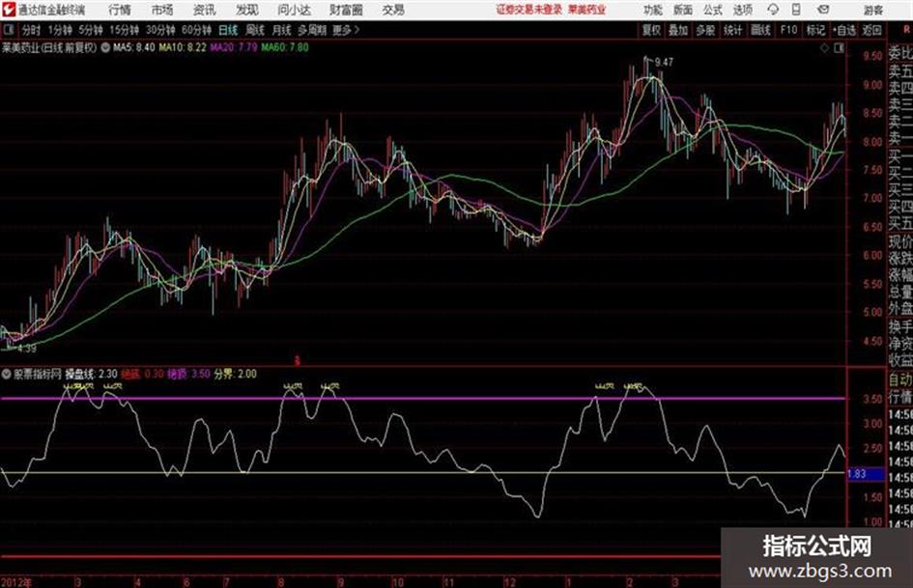Open the 版面 menu

[683, 10]
